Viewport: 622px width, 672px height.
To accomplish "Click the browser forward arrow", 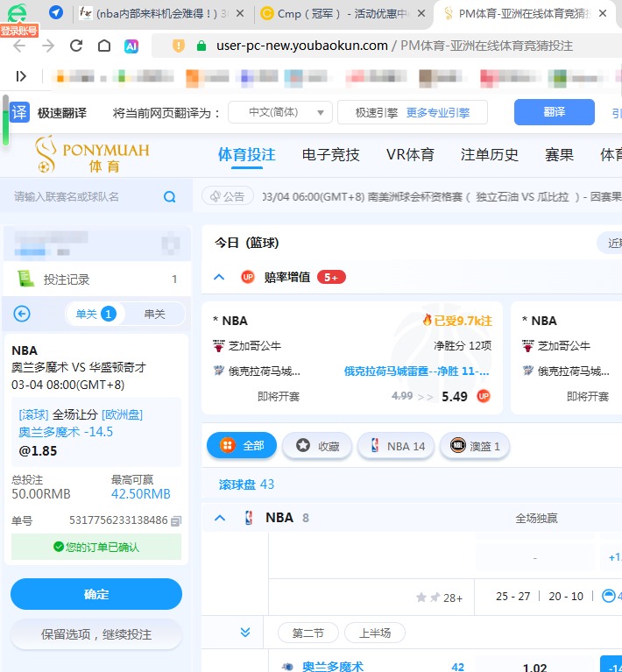I will (x=48, y=46).
